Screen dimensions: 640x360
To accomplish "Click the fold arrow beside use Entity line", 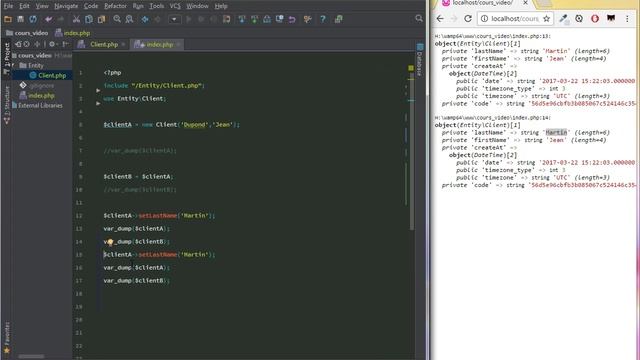I will (98, 103).
